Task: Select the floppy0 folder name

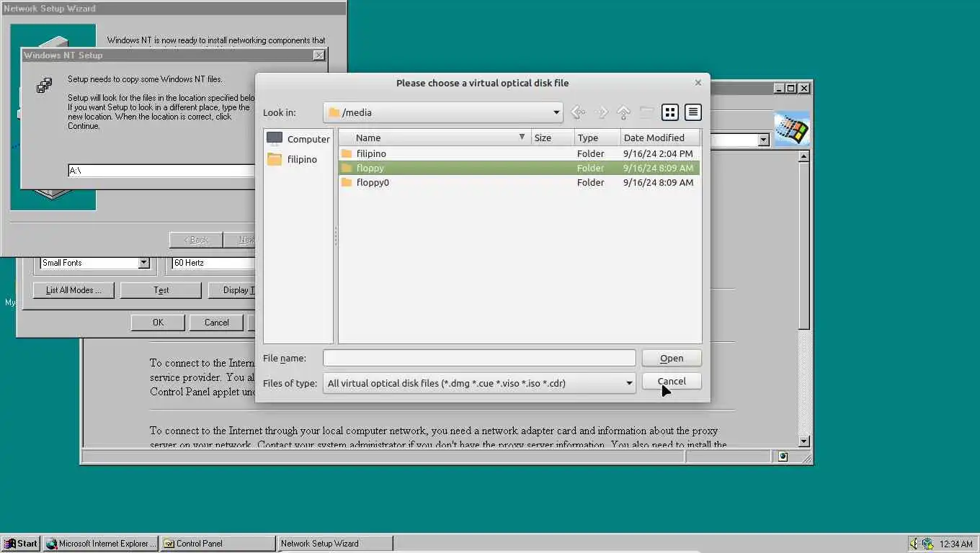Action: [x=373, y=182]
